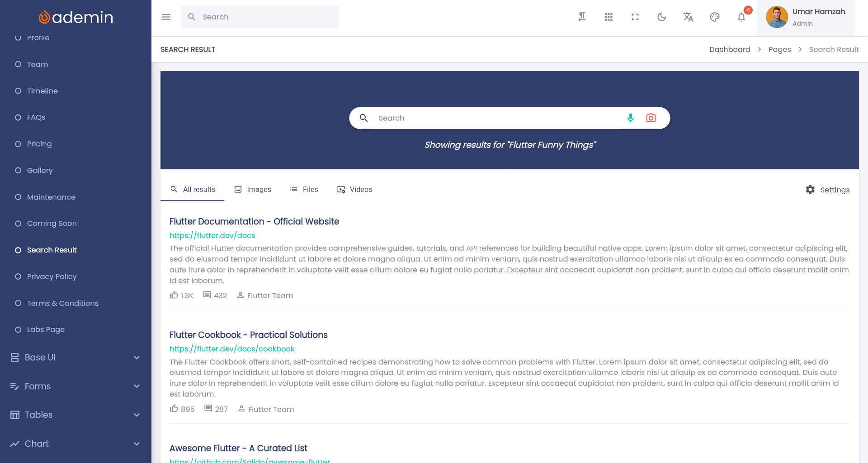Viewport: 868px width, 463px height.
Task: Open notifications bell with 4 alerts
Action: click(x=741, y=17)
